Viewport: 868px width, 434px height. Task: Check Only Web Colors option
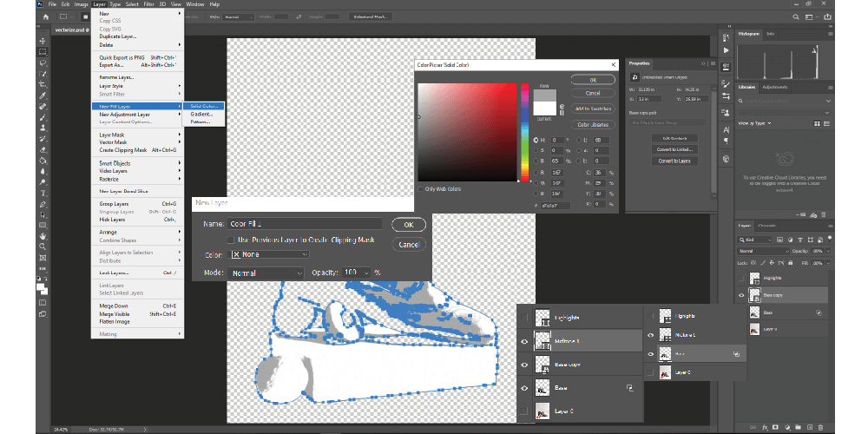[x=421, y=189]
